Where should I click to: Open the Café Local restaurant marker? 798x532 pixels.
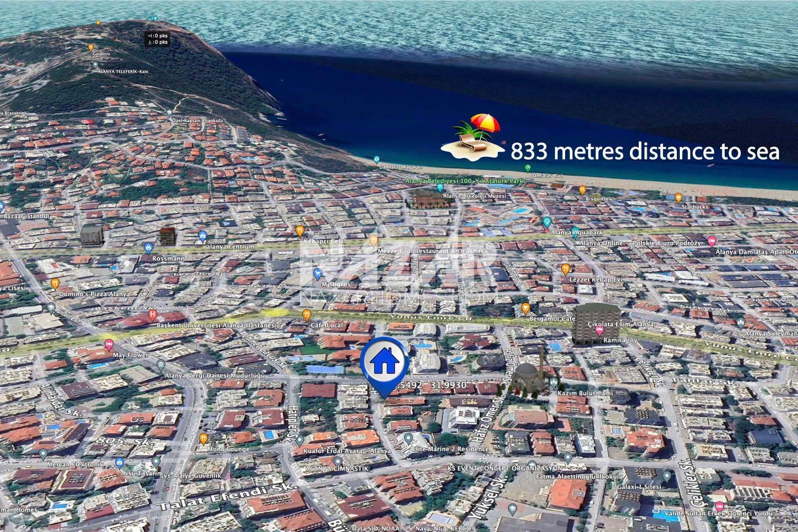coord(306,315)
